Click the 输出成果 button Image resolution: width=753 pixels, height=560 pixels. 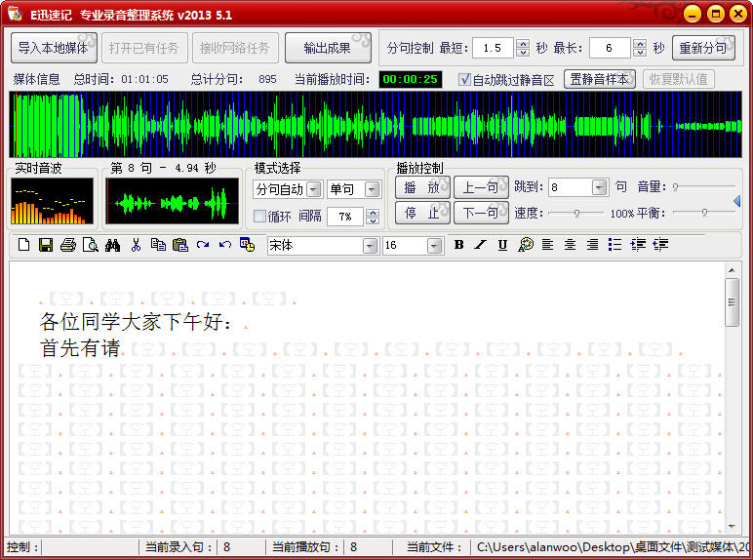328,48
